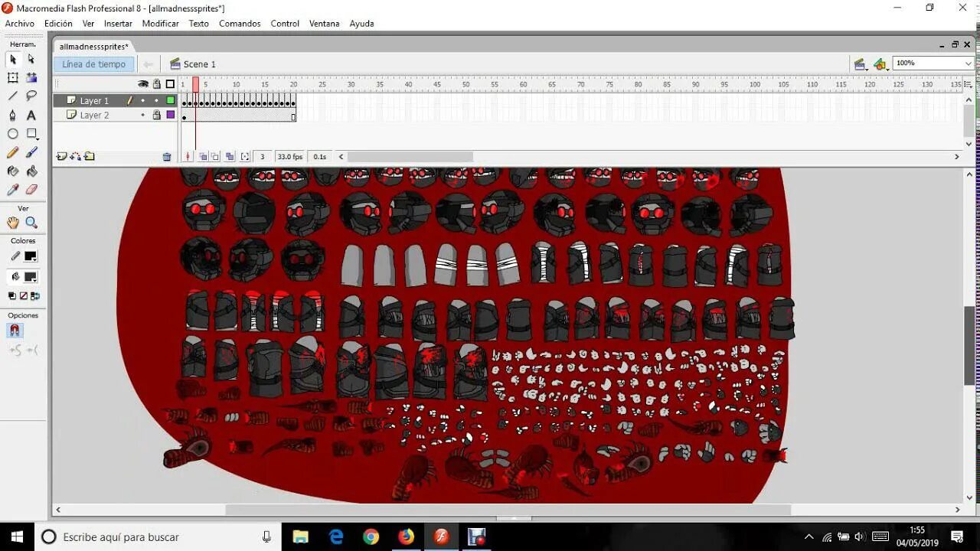Add a motion guide layer
This screenshot has width=980, height=551.
tap(76, 156)
